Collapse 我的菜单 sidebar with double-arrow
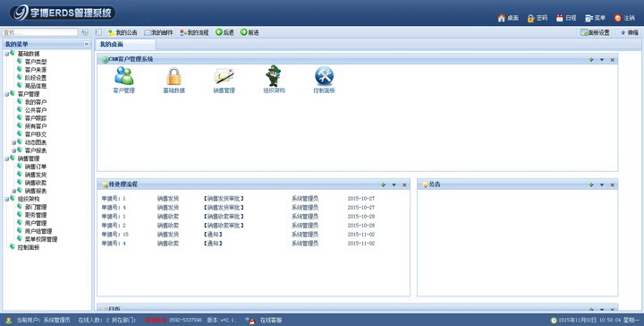The height and width of the screenshot is (326, 644). point(87,44)
